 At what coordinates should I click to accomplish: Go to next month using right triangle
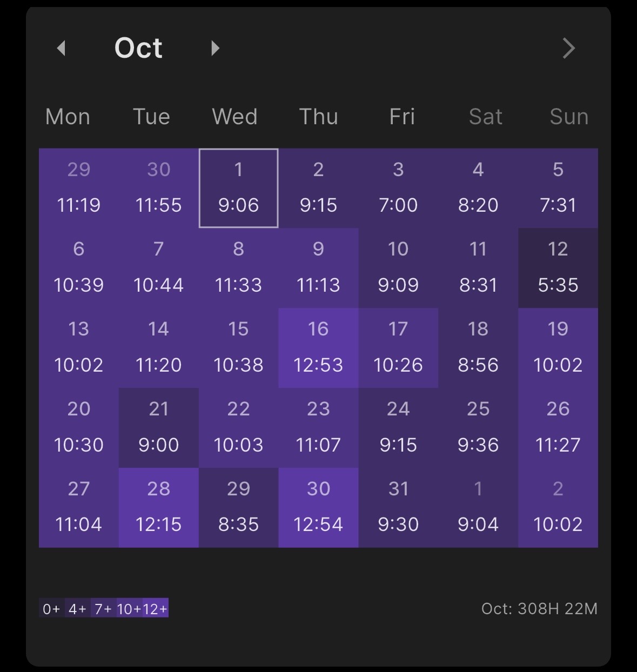215,48
